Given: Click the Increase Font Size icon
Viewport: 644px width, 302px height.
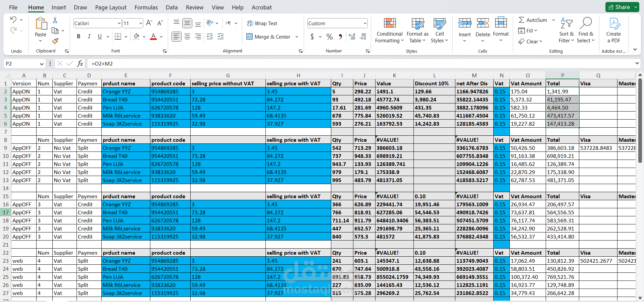Looking at the screenshot, I should pyautogui.click(x=149, y=23).
